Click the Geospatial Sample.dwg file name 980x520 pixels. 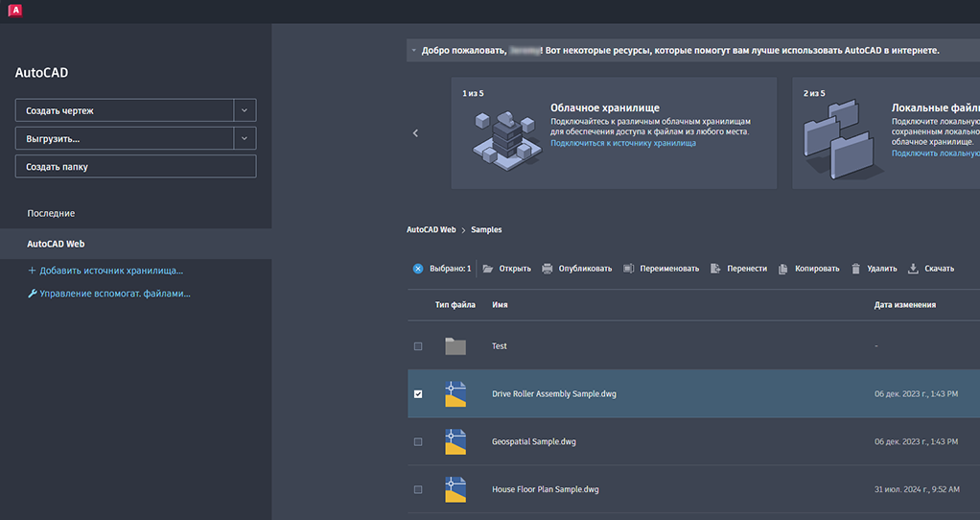click(x=534, y=442)
